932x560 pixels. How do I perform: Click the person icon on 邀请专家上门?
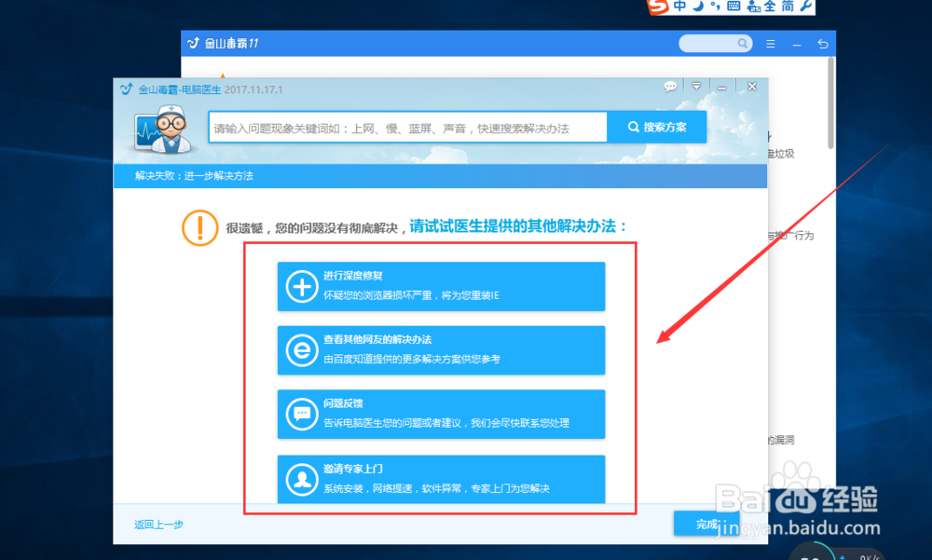(x=302, y=479)
